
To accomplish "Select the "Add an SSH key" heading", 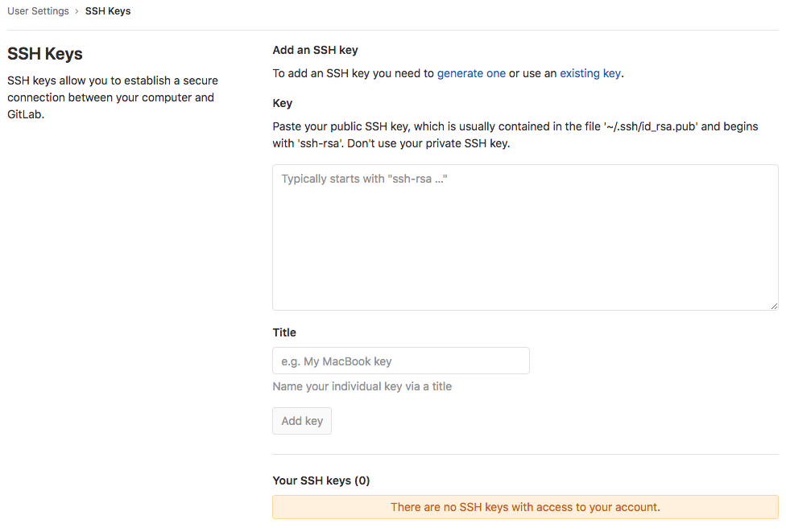I will [x=315, y=50].
